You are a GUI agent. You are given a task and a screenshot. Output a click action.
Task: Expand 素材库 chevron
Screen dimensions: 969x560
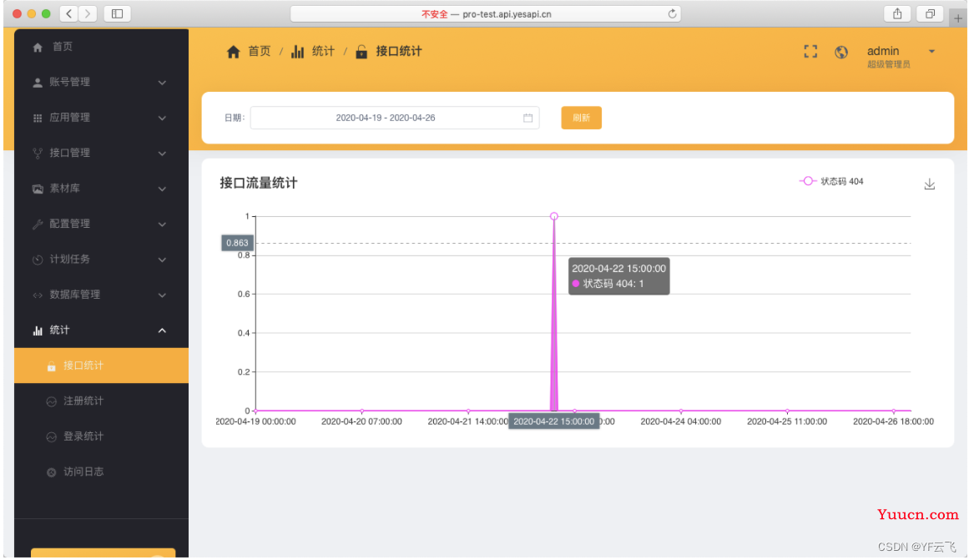coord(162,189)
